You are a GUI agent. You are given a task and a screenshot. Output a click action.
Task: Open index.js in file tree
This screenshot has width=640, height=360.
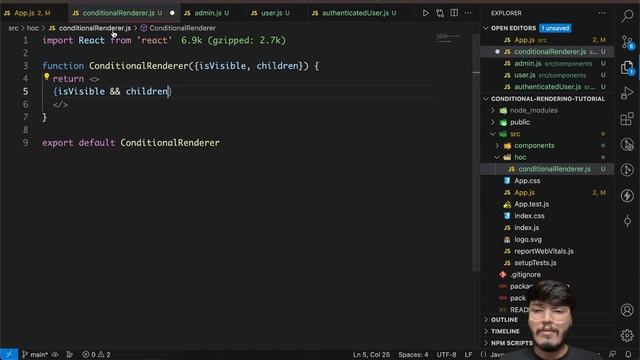(x=547, y=228)
